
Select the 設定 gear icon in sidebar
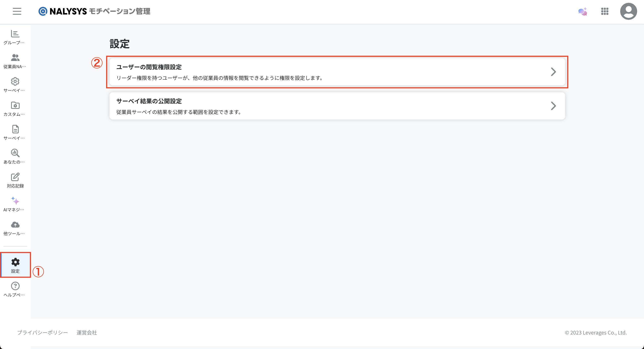(15, 262)
